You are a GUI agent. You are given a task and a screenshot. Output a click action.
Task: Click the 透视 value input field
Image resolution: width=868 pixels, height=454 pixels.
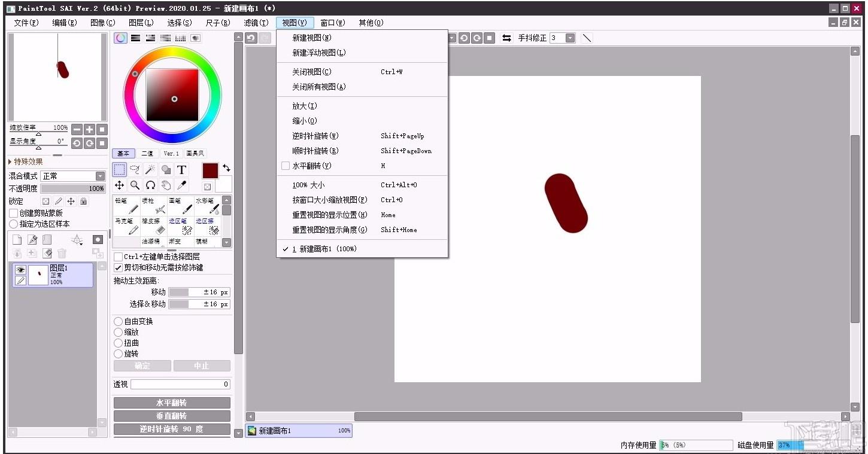coord(180,384)
